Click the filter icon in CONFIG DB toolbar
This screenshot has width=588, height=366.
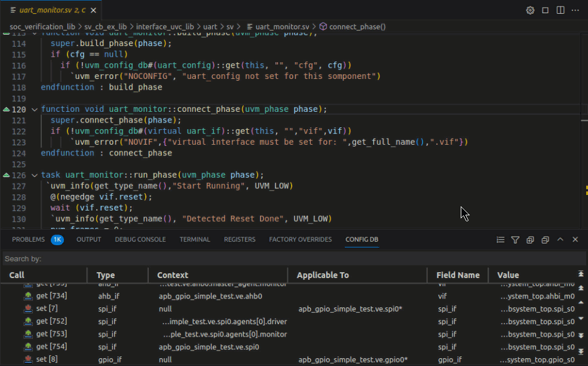pos(514,239)
